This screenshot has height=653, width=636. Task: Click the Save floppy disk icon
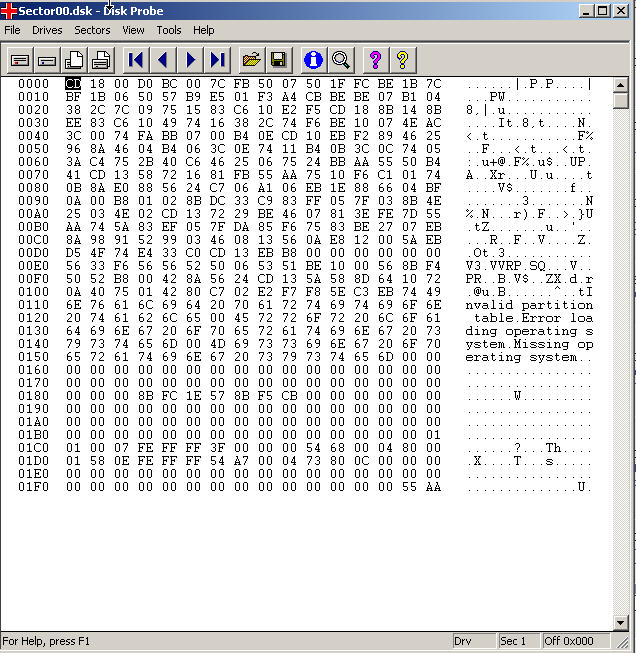coord(278,60)
